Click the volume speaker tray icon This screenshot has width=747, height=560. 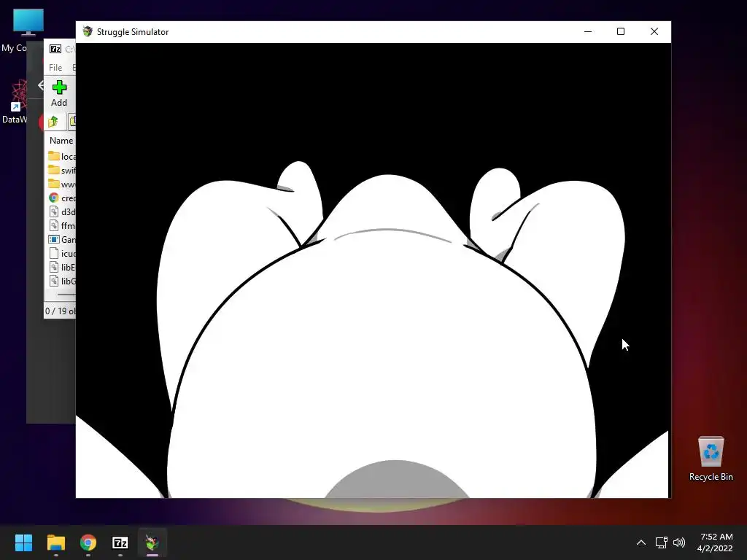click(679, 542)
